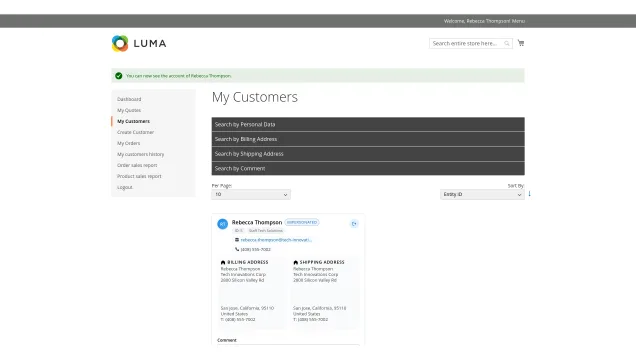Open Order sales report
Viewport: 640px width, 360px height.
[137, 165]
